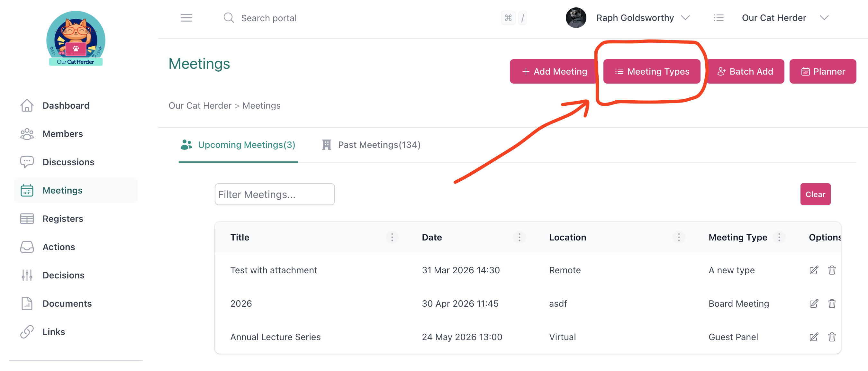Viewport: 868px width, 371px height.
Task: Click inside the Filter Meetings field
Action: click(274, 194)
